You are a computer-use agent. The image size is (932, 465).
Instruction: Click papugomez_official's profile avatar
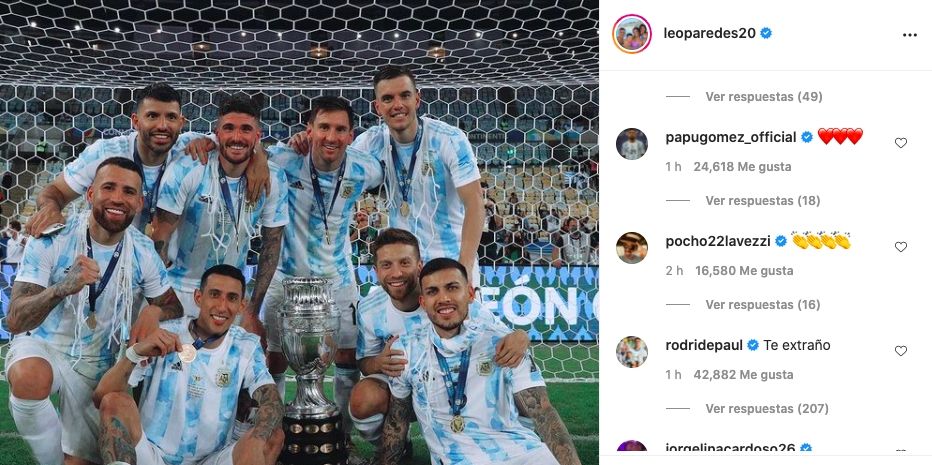pos(632,144)
